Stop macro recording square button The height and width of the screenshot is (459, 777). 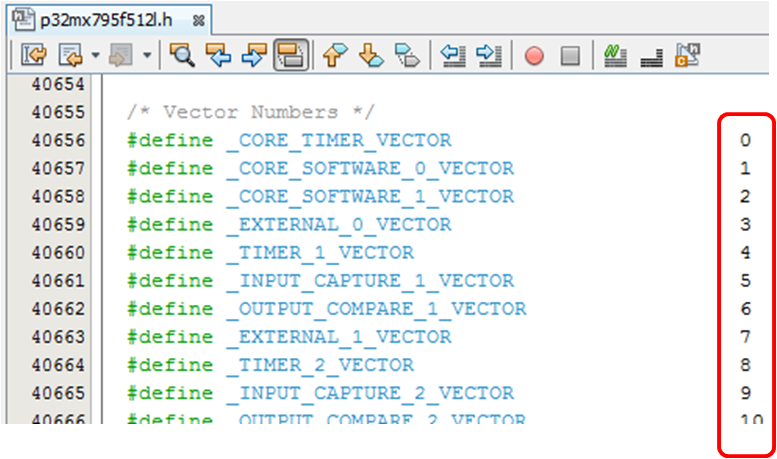point(570,55)
